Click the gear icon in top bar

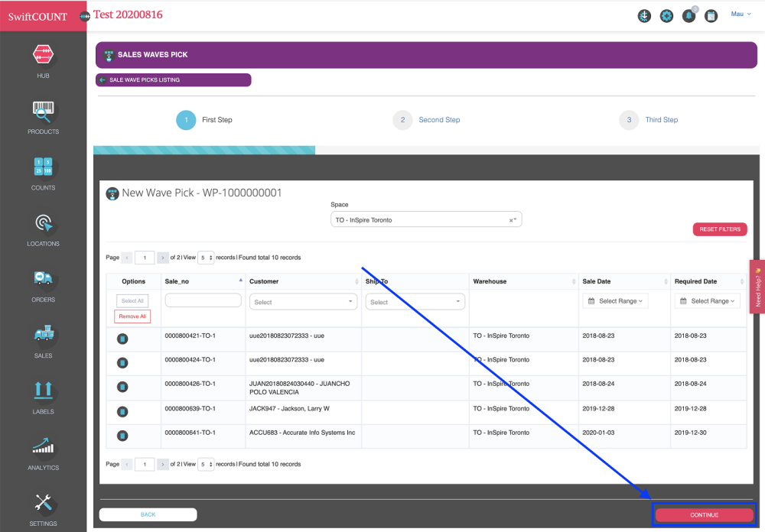point(666,16)
